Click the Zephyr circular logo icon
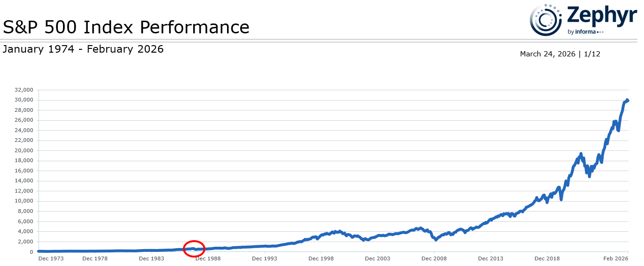 546,20
